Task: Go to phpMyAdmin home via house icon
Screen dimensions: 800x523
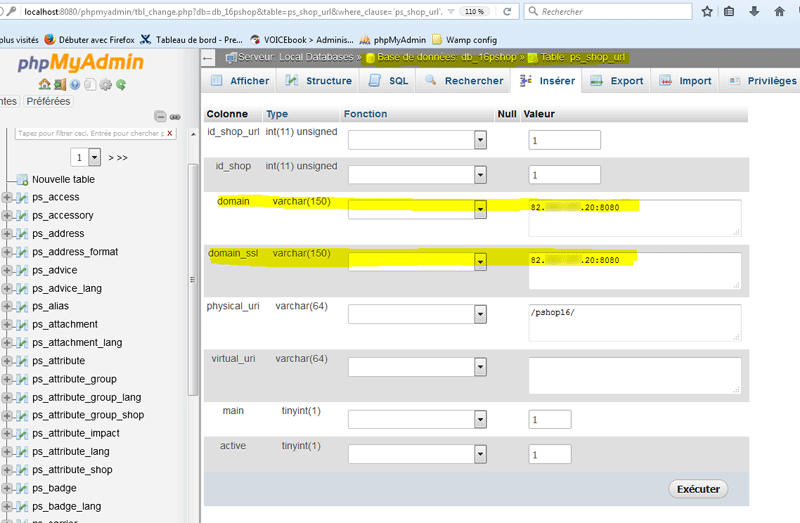Action: pyautogui.click(x=44, y=84)
